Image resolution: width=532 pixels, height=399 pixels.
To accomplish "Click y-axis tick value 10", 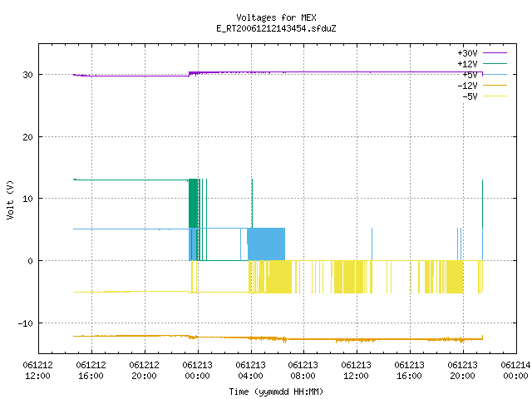I will click(27, 199).
